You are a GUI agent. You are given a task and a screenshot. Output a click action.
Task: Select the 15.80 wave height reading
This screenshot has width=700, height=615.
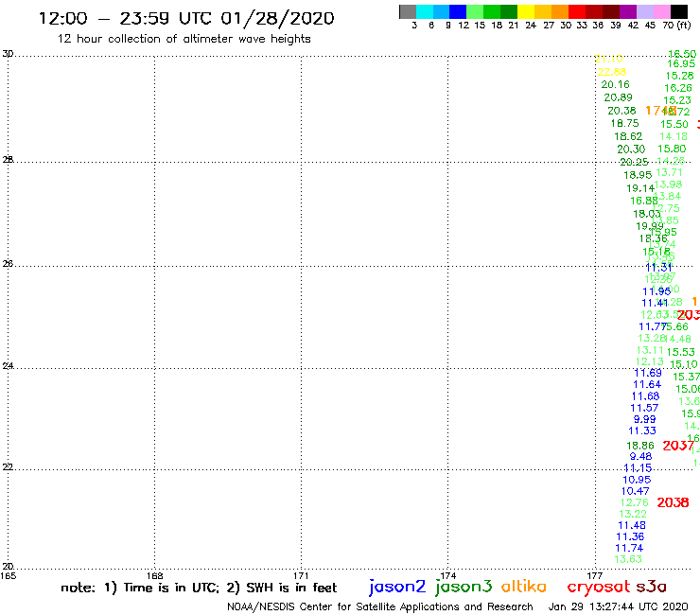672,149
